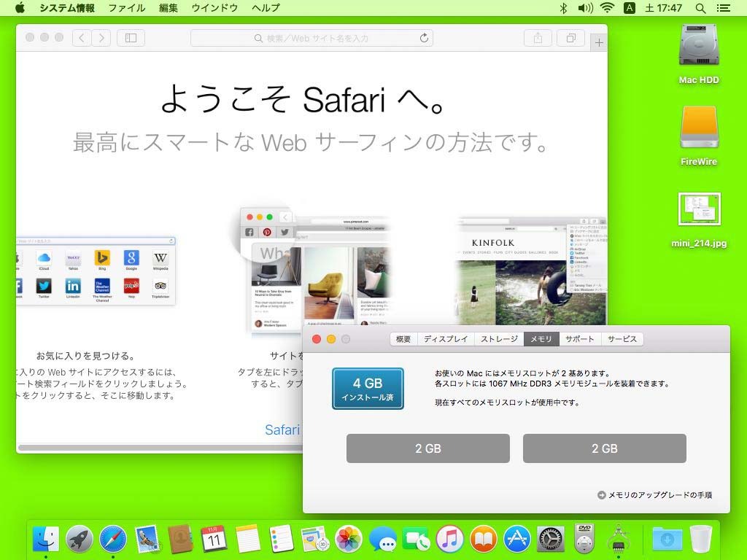Open Notification Center icon
Image resolution: width=747 pixels, height=560 pixels.
tap(724, 8)
